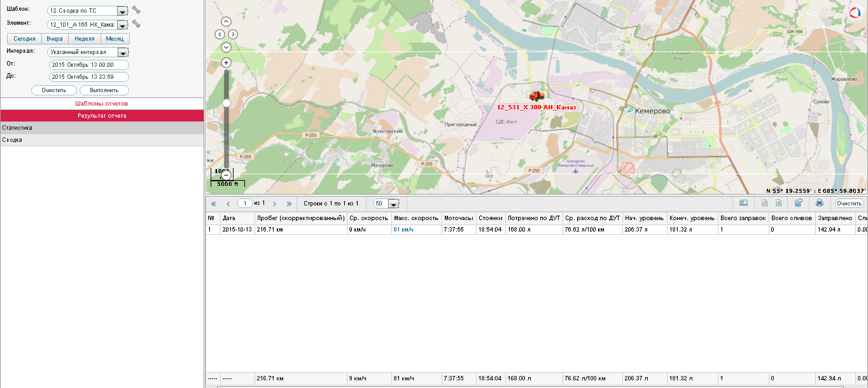Open the Шаблон template dropdown

[122, 11]
